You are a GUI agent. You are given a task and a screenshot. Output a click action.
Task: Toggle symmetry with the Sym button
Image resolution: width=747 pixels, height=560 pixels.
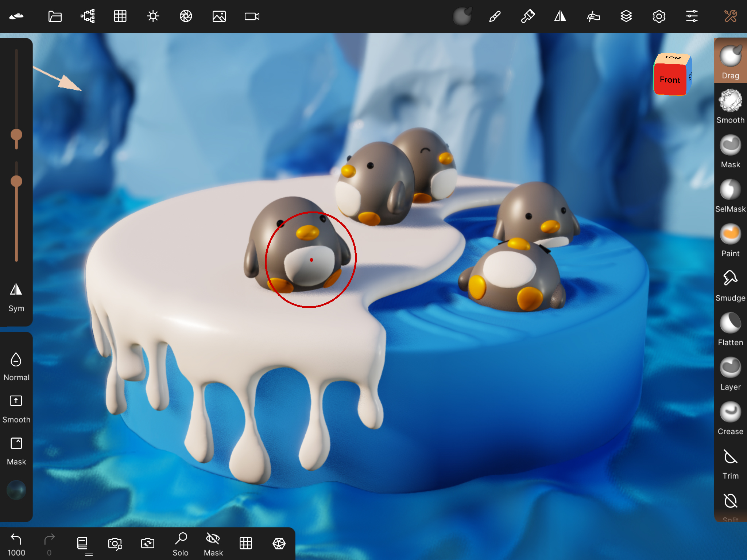coord(15,296)
